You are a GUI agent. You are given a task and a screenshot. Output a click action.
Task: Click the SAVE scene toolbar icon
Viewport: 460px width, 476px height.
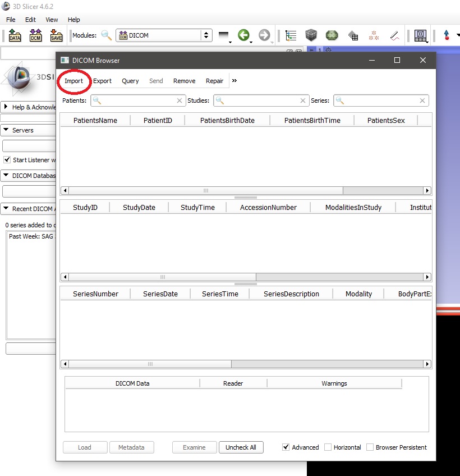tap(56, 36)
